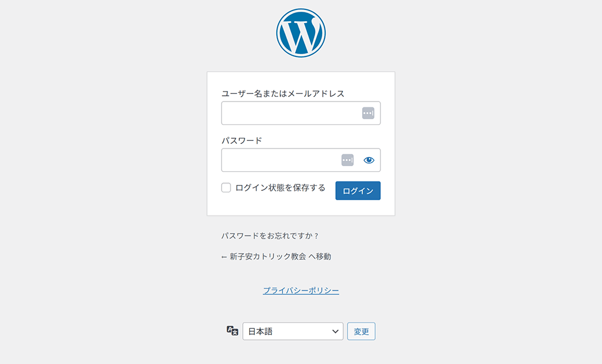Click the translation language icon beside selector
This screenshot has height=364, width=602.
coord(232,331)
